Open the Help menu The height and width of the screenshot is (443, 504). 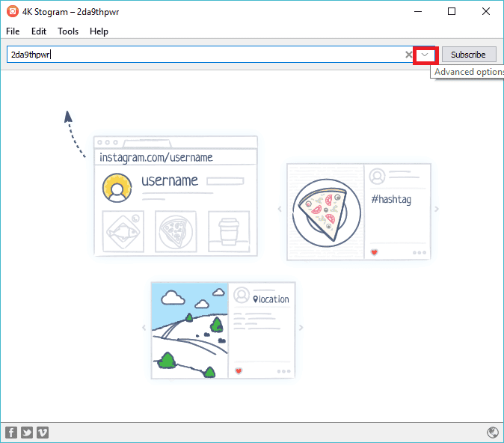coord(99,31)
